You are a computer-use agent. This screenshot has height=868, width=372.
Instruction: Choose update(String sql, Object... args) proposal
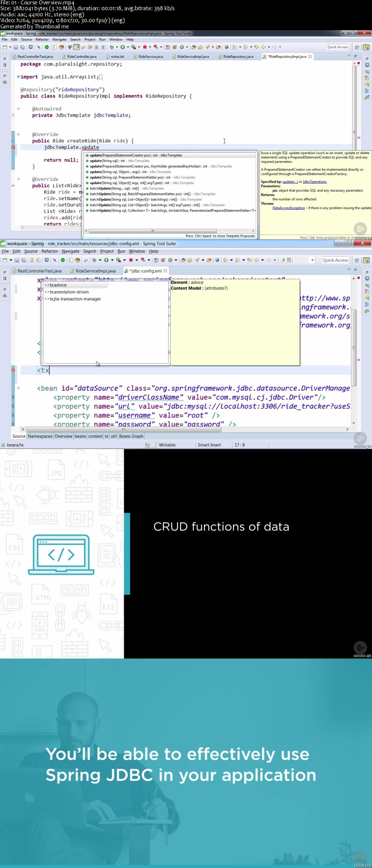[170, 172]
